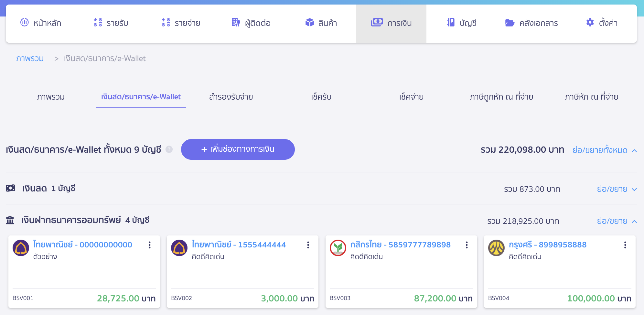Open the สินค้า products menu
This screenshot has width=644, height=315.
pyautogui.click(x=321, y=23)
